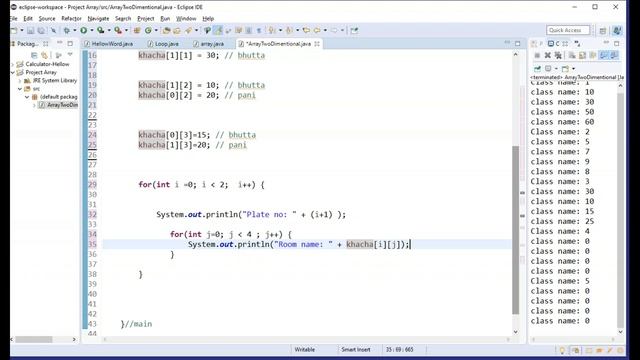
Task: Expand JRE System Library node
Action: [x=20, y=81]
